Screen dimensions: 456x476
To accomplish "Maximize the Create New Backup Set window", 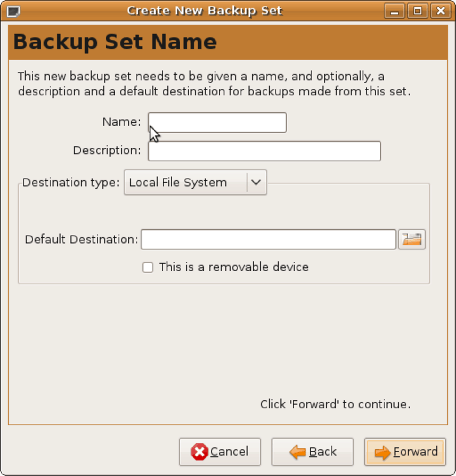I will (x=417, y=11).
